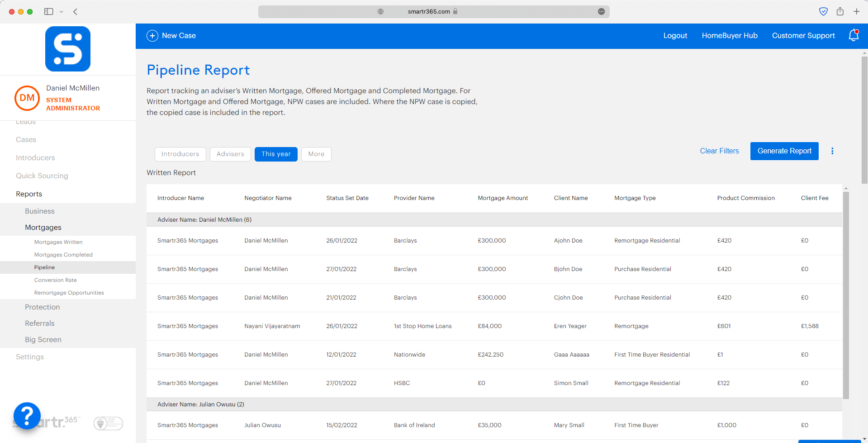Viewport: 868px width, 443px height.
Task: Open the Cases sidebar section
Action: point(26,139)
